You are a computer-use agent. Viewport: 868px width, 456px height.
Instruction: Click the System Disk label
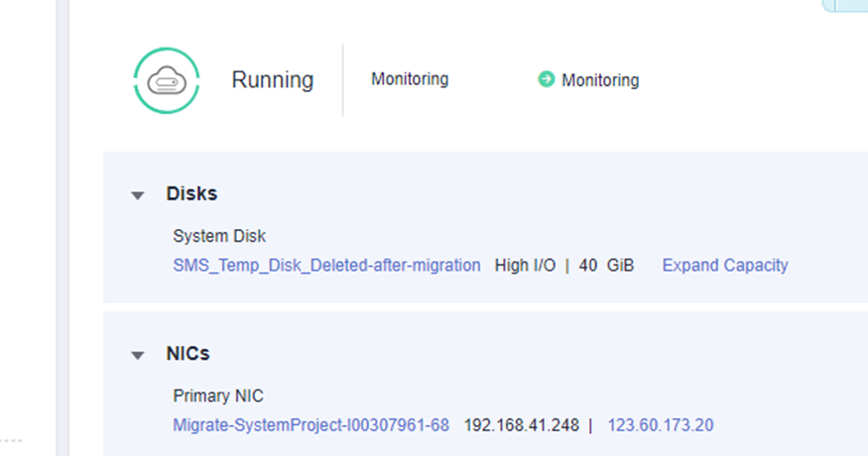point(219,236)
